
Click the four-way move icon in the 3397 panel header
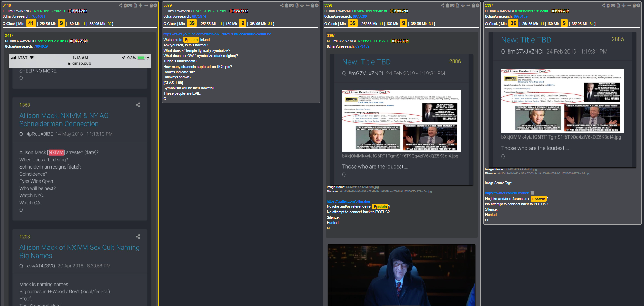(x=624, y=5)
